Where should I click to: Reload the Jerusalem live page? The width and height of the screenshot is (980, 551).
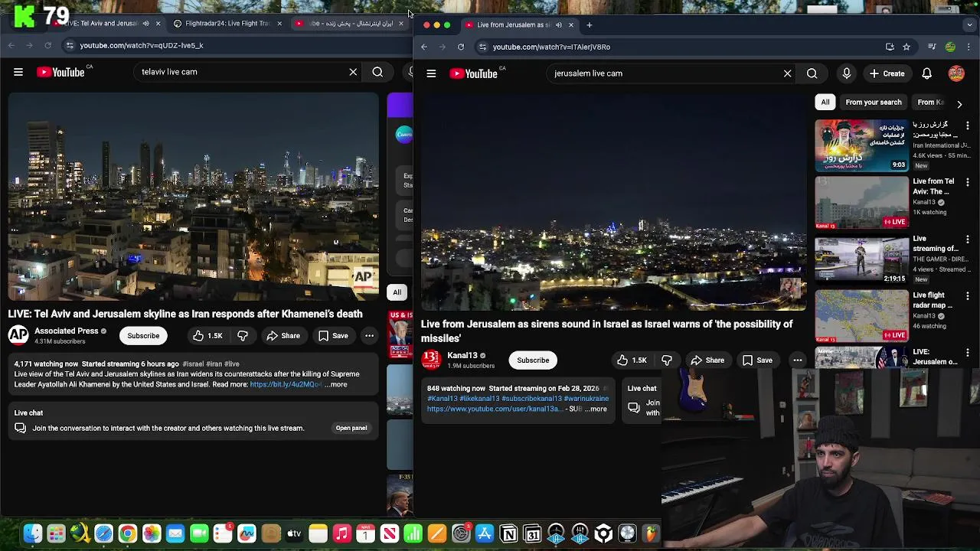[461, 47]
